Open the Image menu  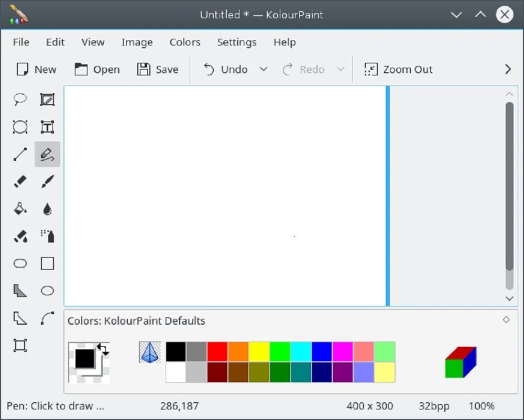pyautogui.click(x=137, y=42)
